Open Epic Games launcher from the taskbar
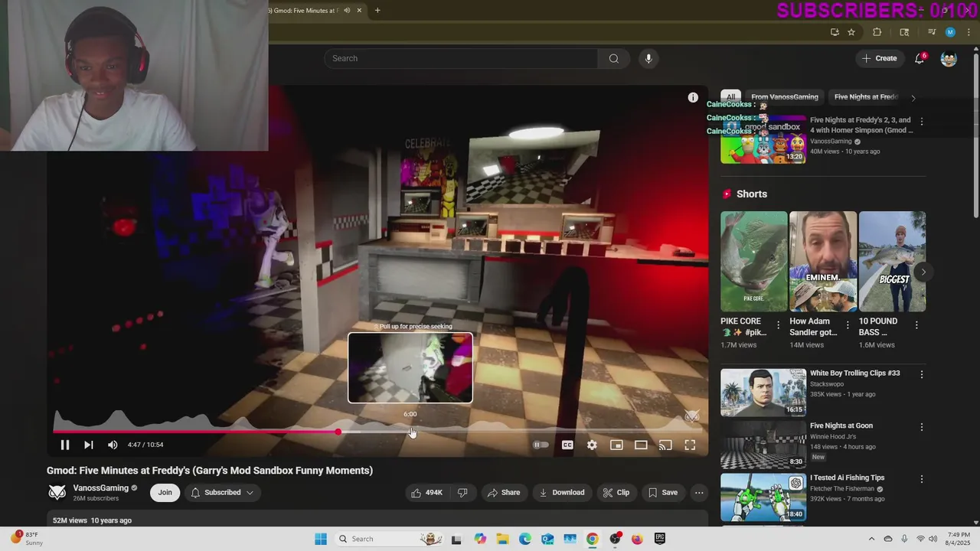This screenshot has width=980, height=551. [660, 539]
